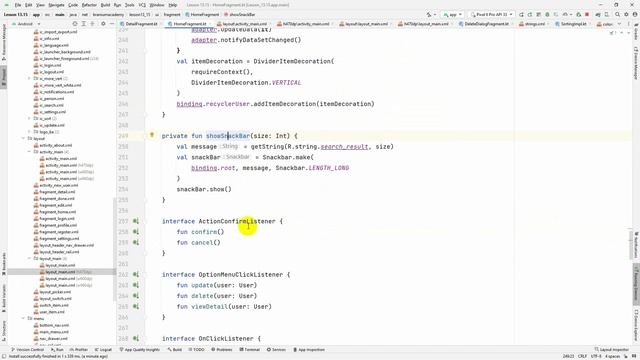The image size is (640, 360).
Task: Select opened file target icon in Project panel
Action: click(75, 24)
